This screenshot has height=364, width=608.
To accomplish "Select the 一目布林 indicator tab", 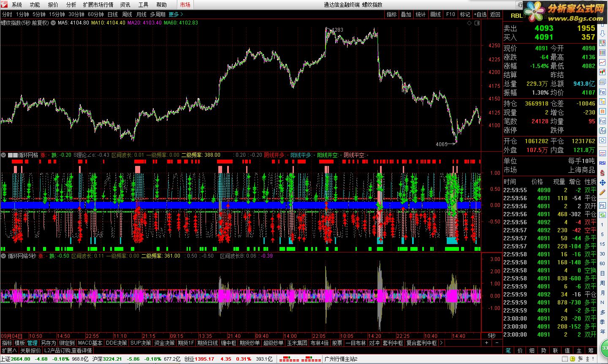I will pos(356,343).
